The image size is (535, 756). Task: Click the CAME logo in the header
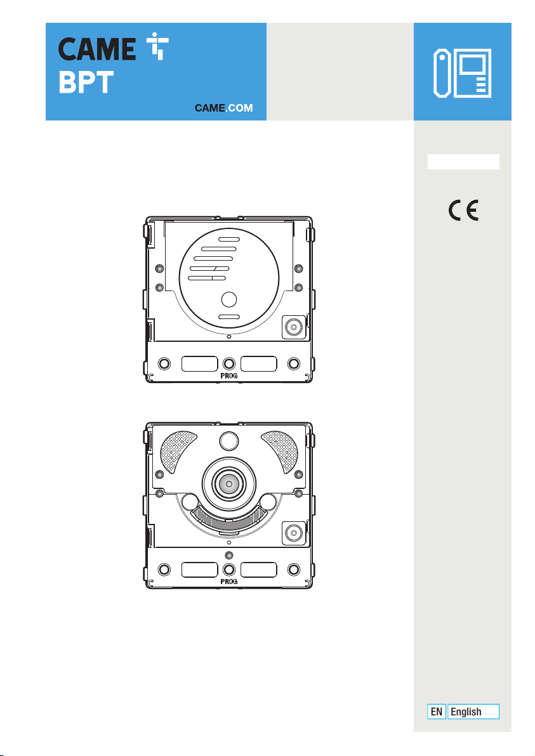[114, 47]
